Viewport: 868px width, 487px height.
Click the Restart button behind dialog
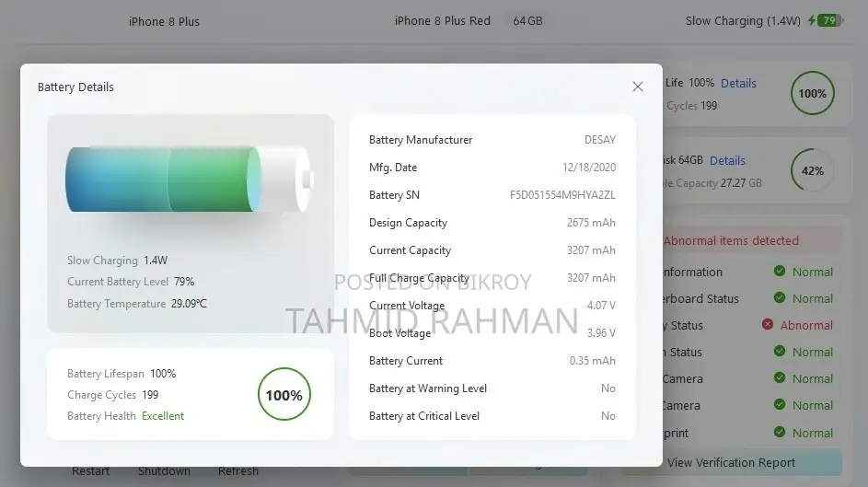tap(90, 471)
